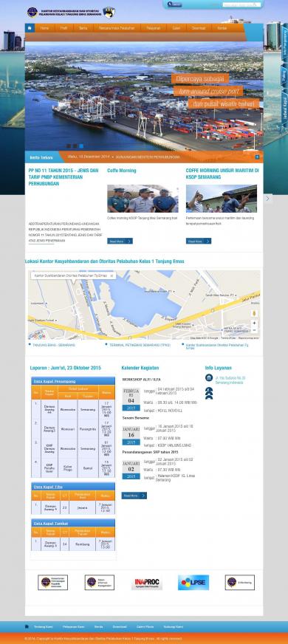
Task: Click Read More under Coffe Morning
Action: 120,241
